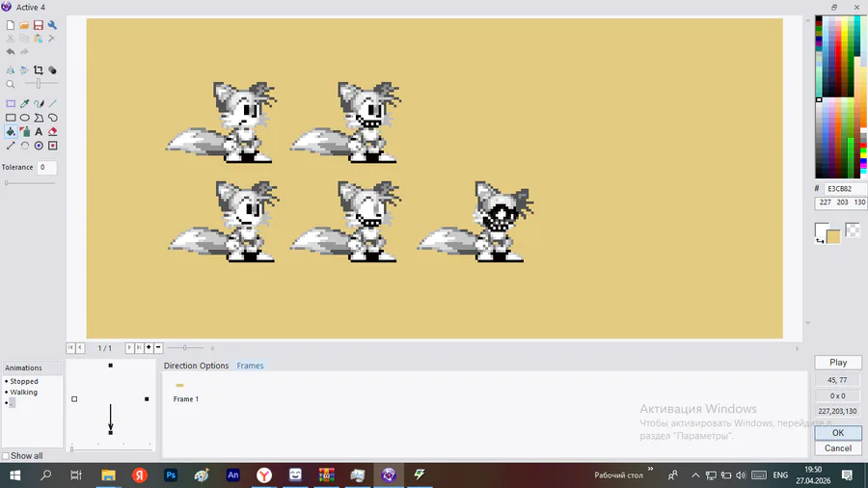The height and width of the screenshot is (488, 868).
Task: Click the Size diagonal-arrow tool
Action: point(11,146)
